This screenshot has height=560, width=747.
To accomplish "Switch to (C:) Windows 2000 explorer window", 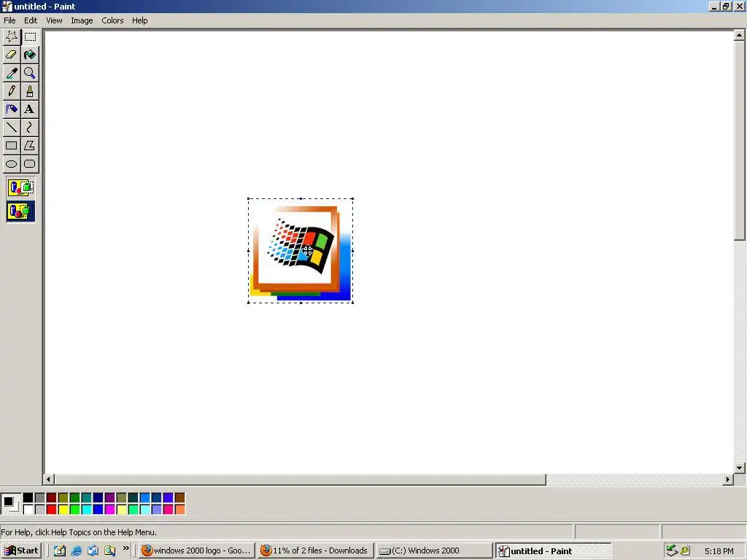I will tap(433, 551).
